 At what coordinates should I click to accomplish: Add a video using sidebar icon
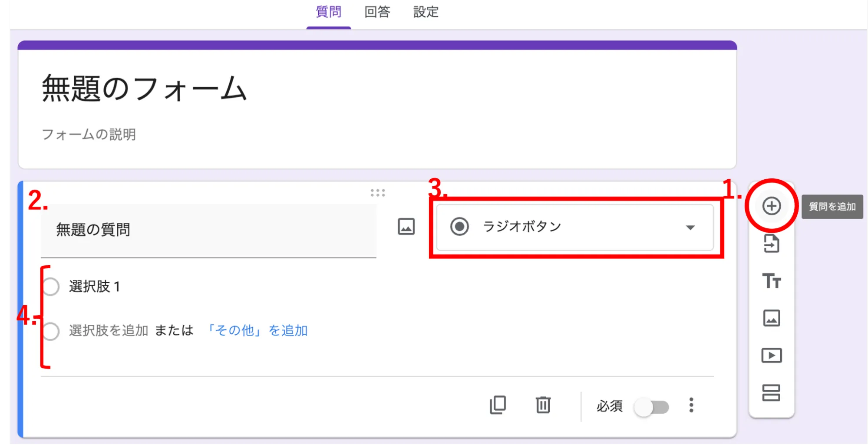pyautogui.click(x=771, y=356)
